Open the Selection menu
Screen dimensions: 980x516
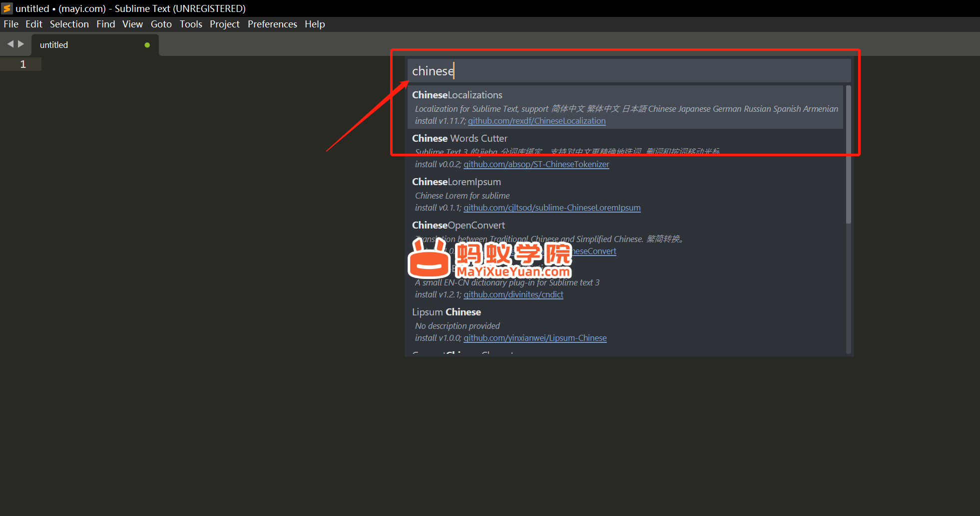click(x=69, y=24)
